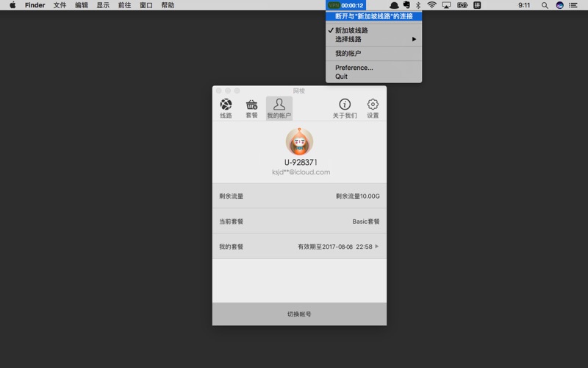Select Preference... in the VPN menu
The width and height of the screenshot is (588, 368).
click(x=354, y=68)
